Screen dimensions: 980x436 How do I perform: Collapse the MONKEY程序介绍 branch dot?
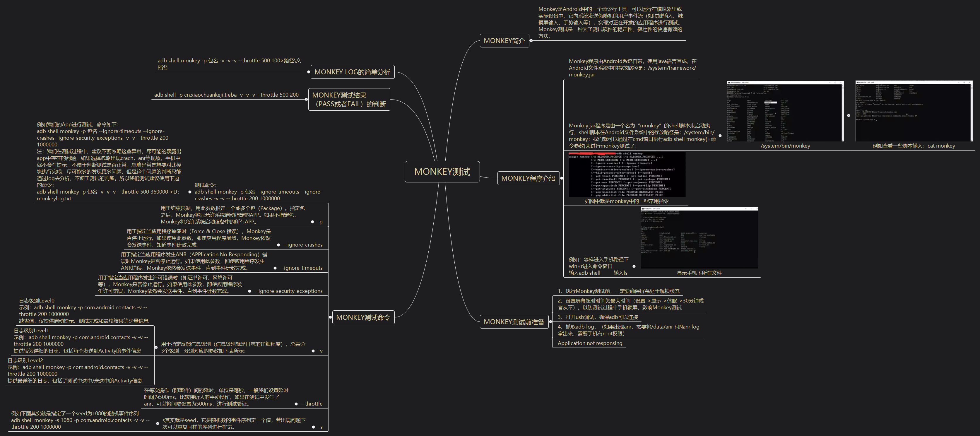562,178
